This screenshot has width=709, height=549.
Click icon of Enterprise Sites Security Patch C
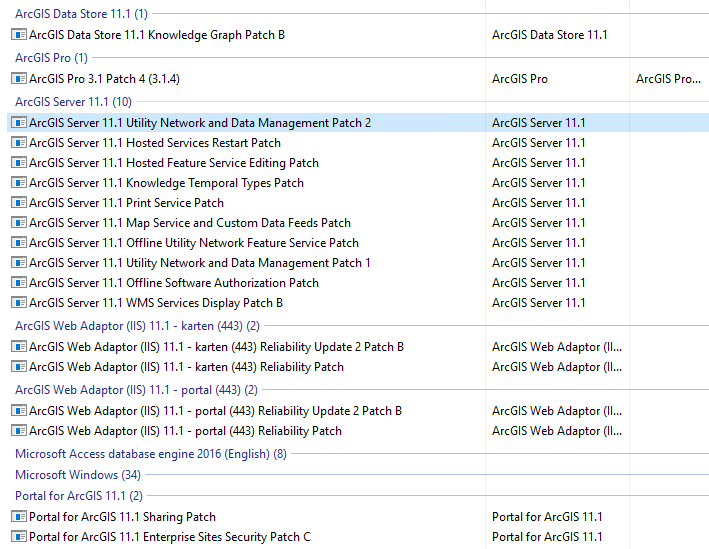click(19, 536)
